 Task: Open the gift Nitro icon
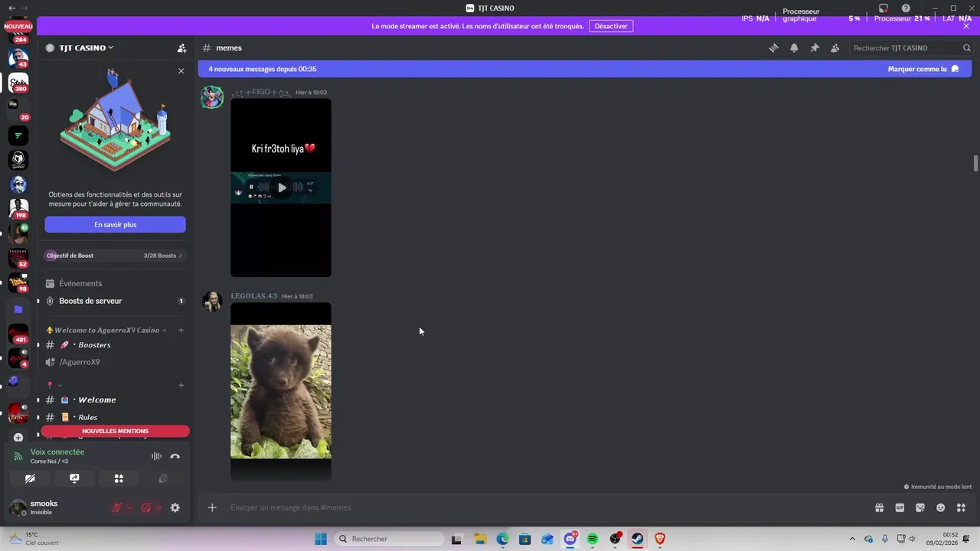(879, 507)
